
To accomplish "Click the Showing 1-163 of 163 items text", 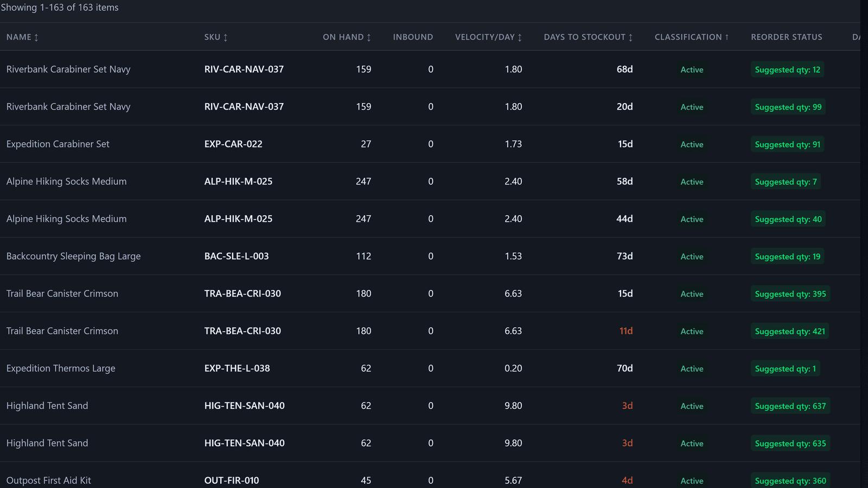I will pyautogui.click(x=60, y=8).
